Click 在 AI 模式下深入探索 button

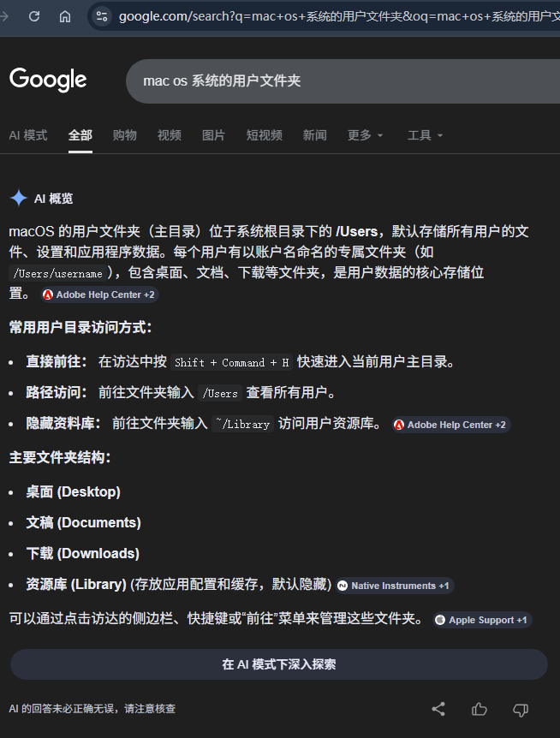click(278, 664)
